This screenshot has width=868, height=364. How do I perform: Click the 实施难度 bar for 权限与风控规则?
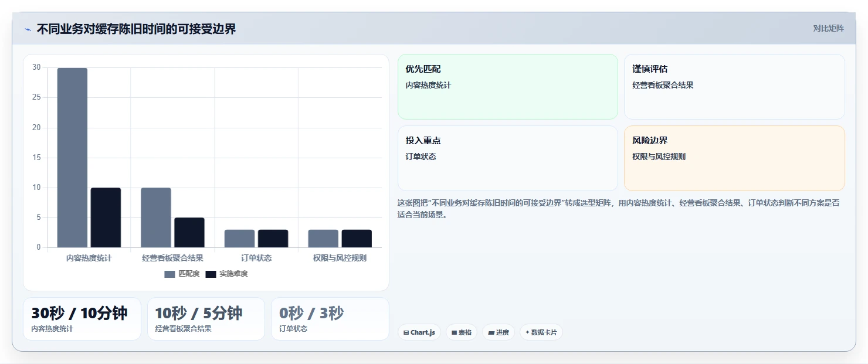pos(357,239)
